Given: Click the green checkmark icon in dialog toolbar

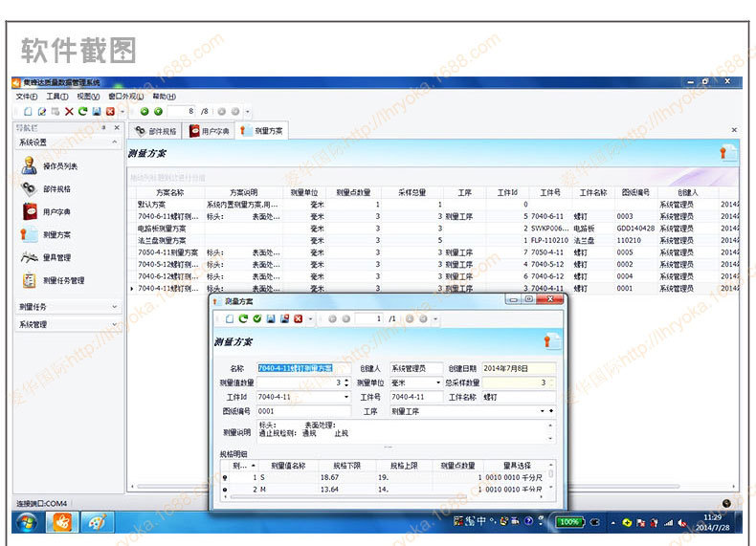Looking at the screenshot, I should 257,318.
